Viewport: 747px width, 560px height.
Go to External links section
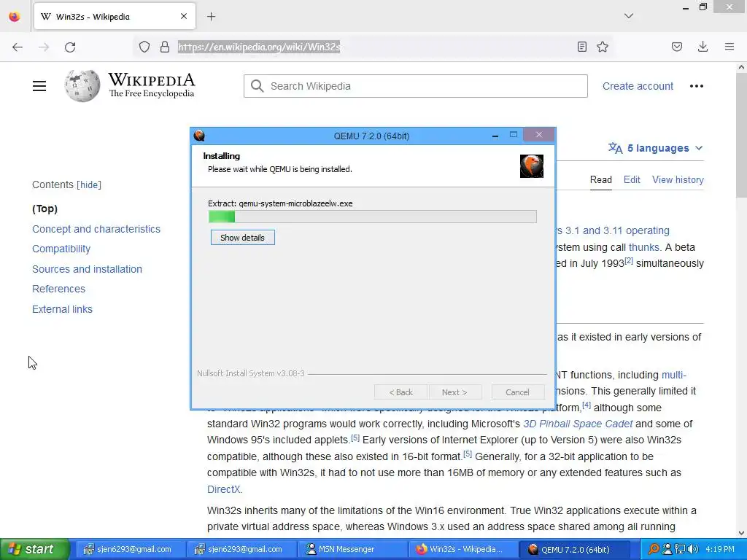pos(63,309)
